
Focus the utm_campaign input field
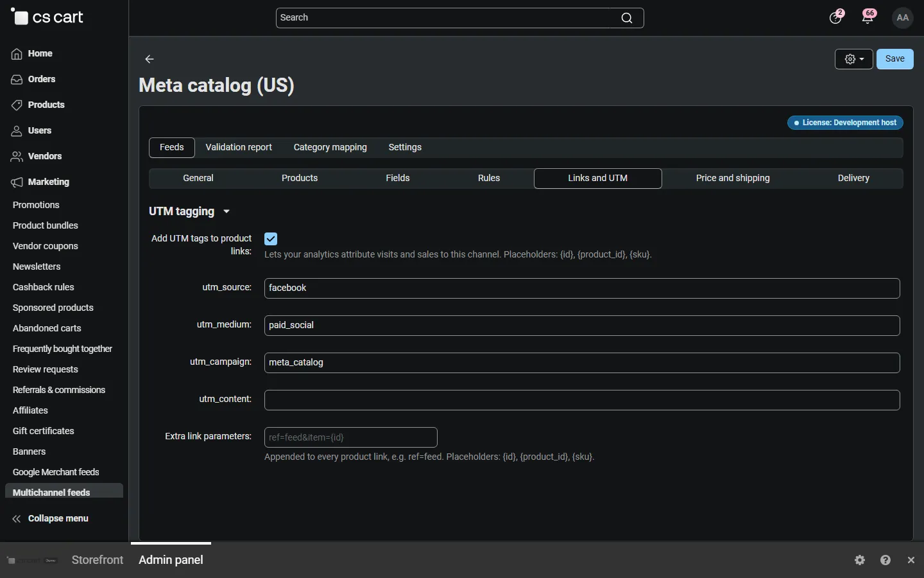(582, 363)
